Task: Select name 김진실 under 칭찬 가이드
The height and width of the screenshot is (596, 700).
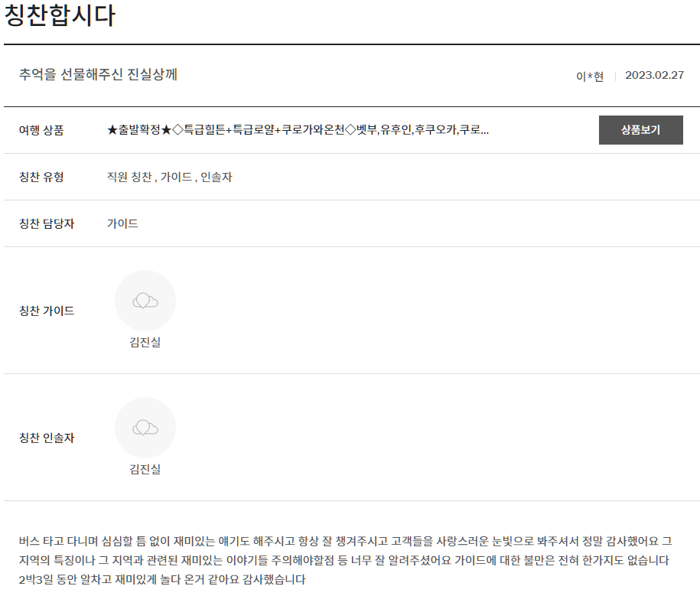Action: [145, 343]
